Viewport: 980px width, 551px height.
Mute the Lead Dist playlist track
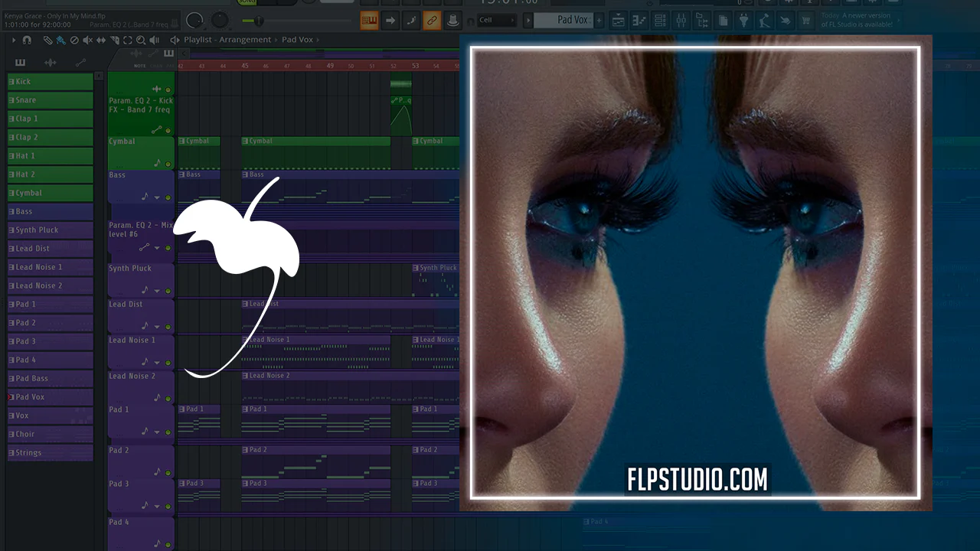(x=168, y=327)
